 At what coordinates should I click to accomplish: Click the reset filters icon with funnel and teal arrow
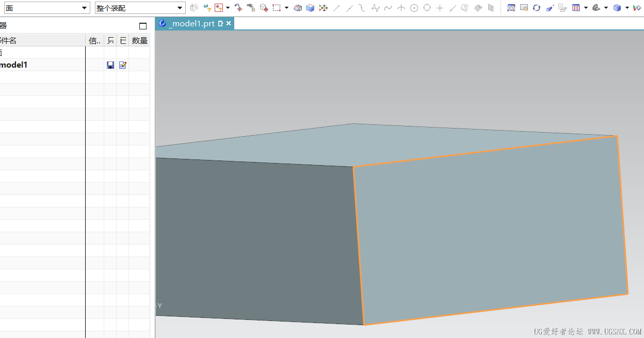click(x=207, y=8)
